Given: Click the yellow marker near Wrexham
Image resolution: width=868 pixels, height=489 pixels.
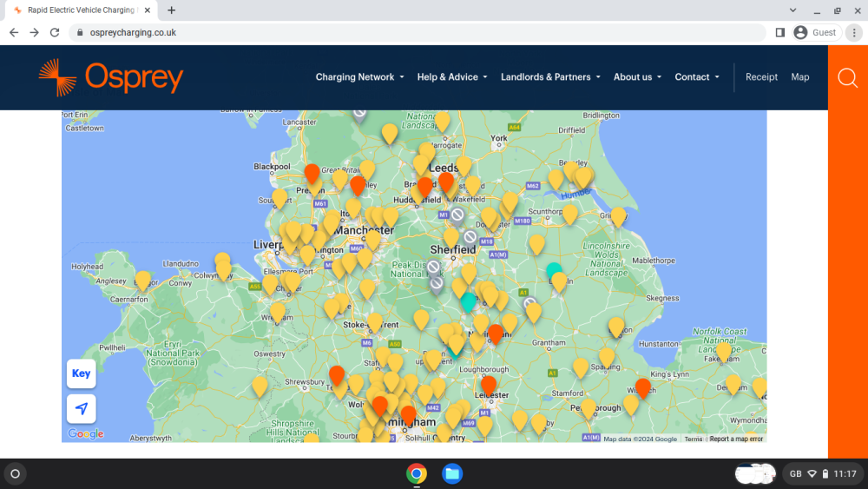Looking at the screenshot, I should click(278, 313).
